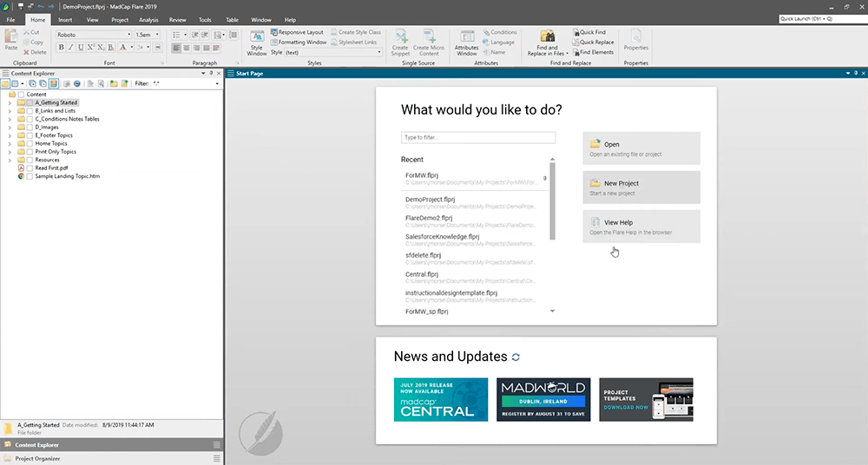Switch to the Table ribbon tab
This screenshot has height=465, width=868.
pos(232,20)
